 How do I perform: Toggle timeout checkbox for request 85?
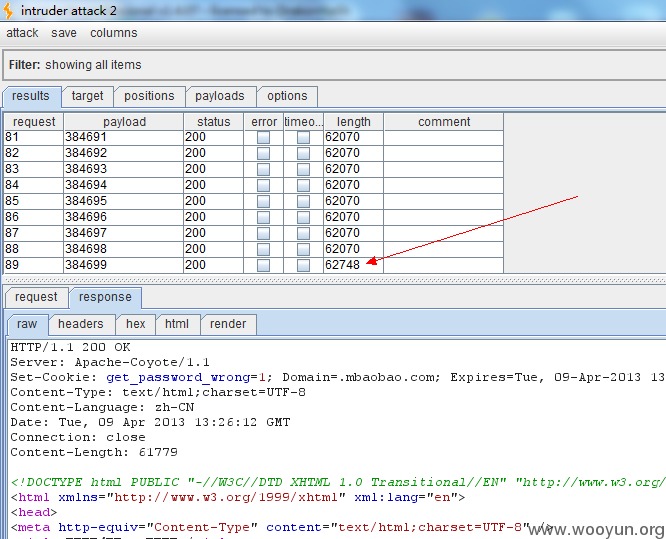click(303, 201)
